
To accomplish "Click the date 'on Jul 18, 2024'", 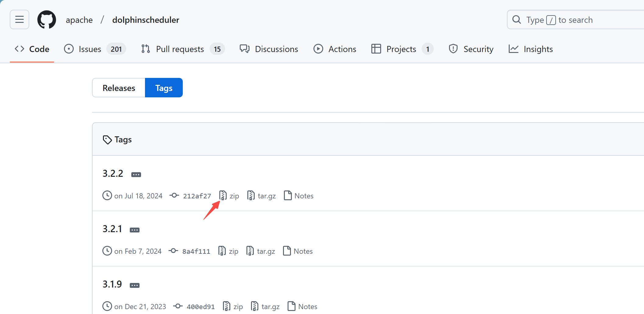I will (138, 196).
